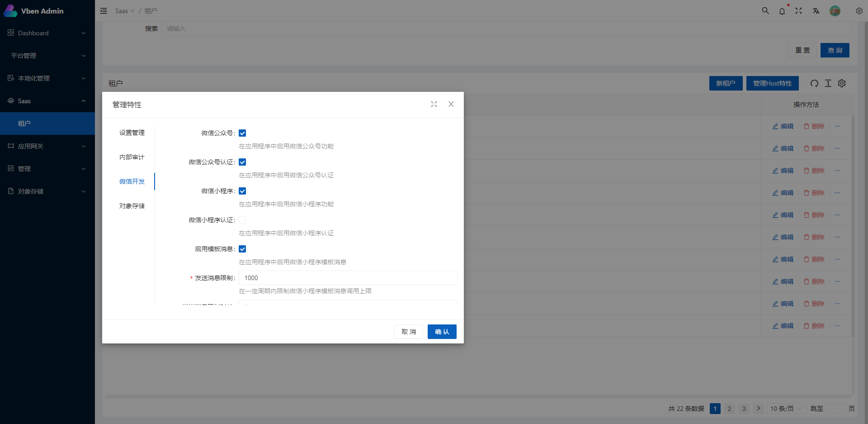Viewport: 868px width, 424px height.
Task: Adjust table row height using the spacing icon
Action: [x=828, y=83]
